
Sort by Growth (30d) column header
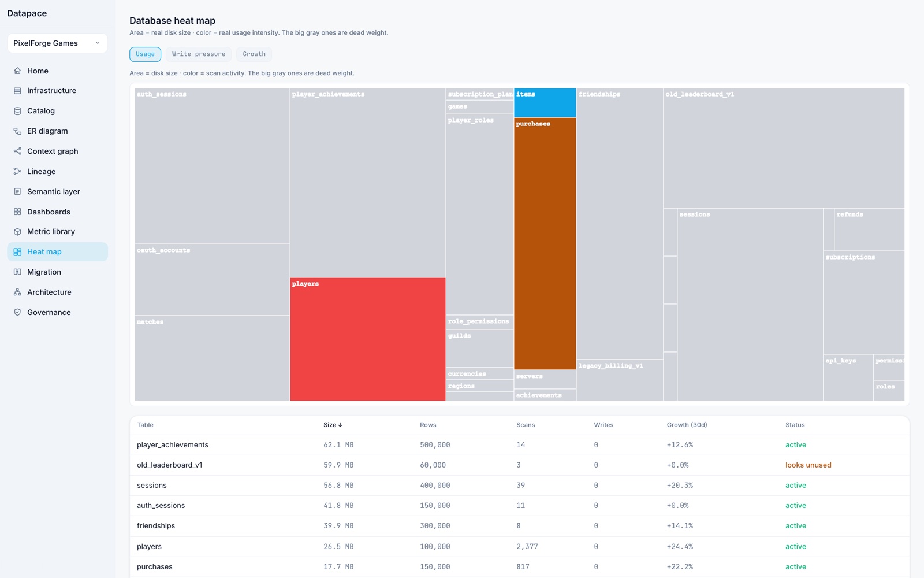click(687, 425)
